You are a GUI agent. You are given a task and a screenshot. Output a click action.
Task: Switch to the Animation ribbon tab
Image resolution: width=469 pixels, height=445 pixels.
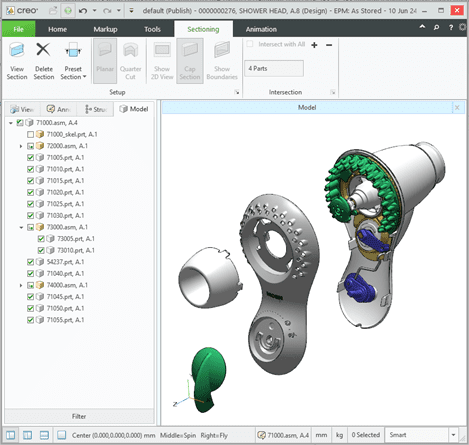point(261,29)
